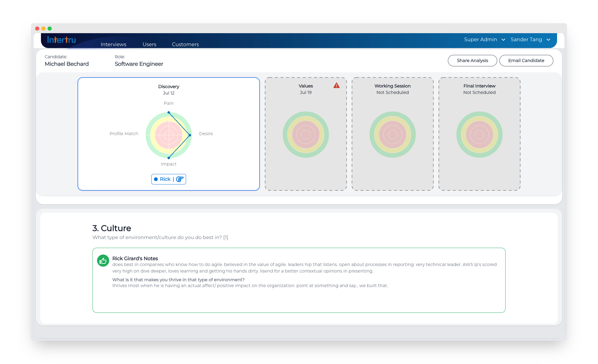Click the Pain data point on radar chart
This screenshot has height=364, width=598.
click(169, 112)
